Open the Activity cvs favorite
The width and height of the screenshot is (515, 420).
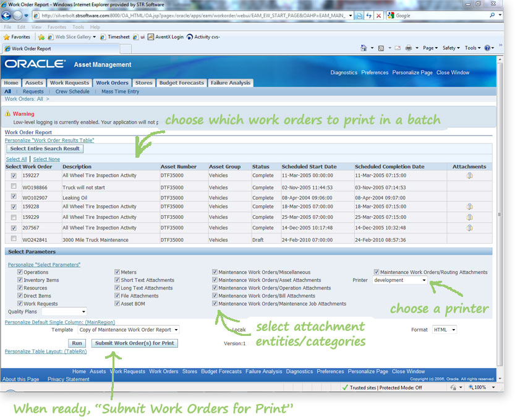[x=203, y=37]
